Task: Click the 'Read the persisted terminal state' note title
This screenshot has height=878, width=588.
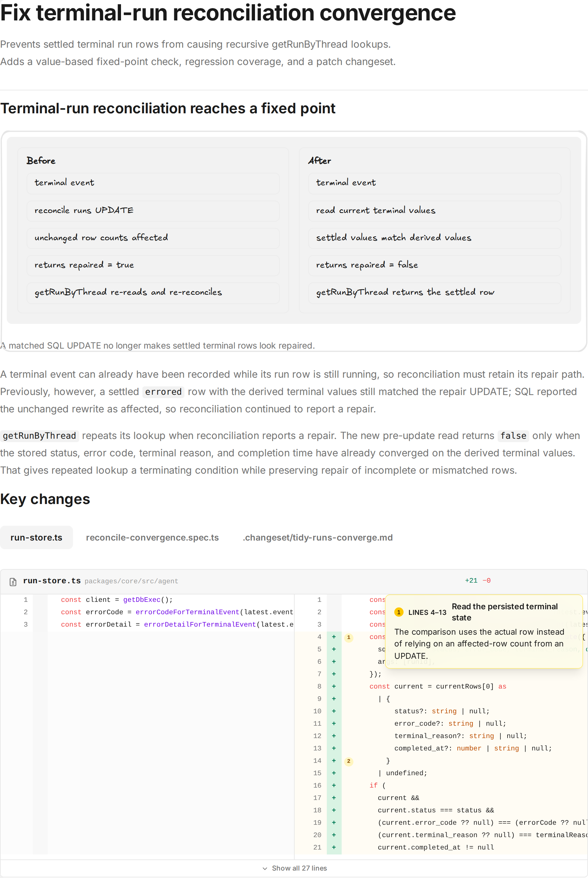Action: click(504, 612)
